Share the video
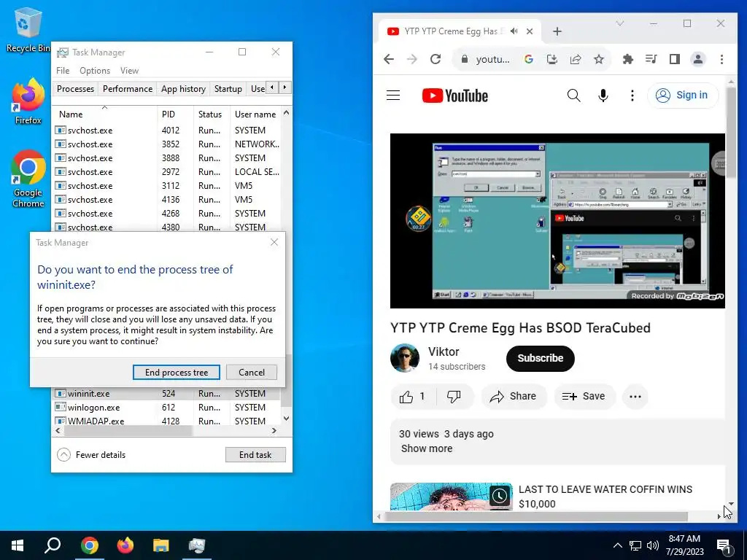This screenshot has height=560, width=747. coord(514,397)
